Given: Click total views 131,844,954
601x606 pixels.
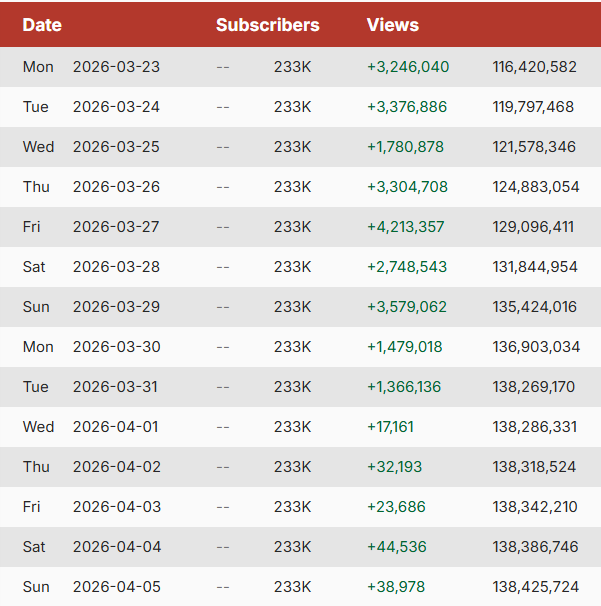Looking at the screenshot, I should (535, 267).
